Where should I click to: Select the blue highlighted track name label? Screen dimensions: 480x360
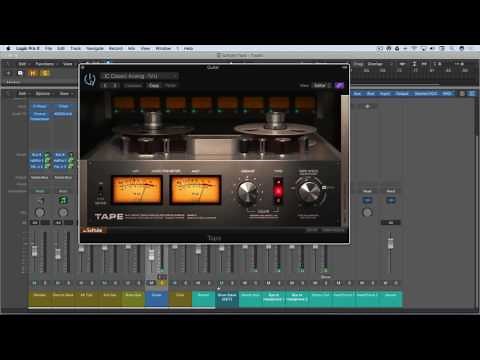click(156, 298)
